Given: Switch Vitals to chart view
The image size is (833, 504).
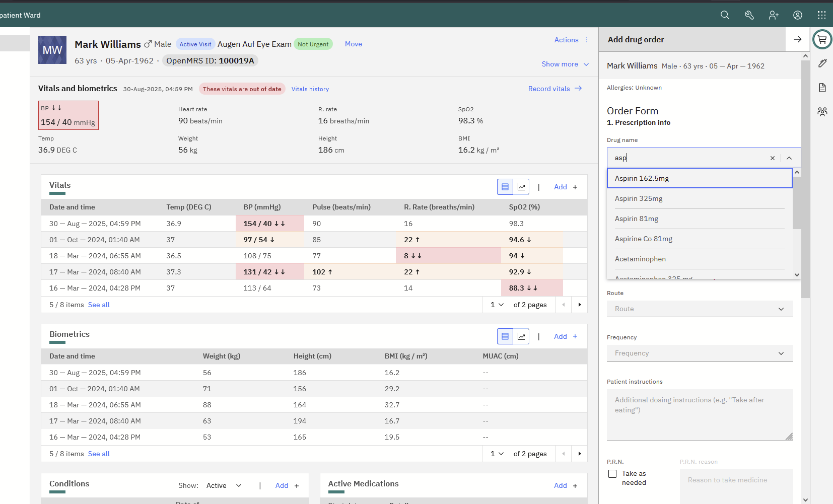Looking at the screenshot, I should click(x=521, y=187).
